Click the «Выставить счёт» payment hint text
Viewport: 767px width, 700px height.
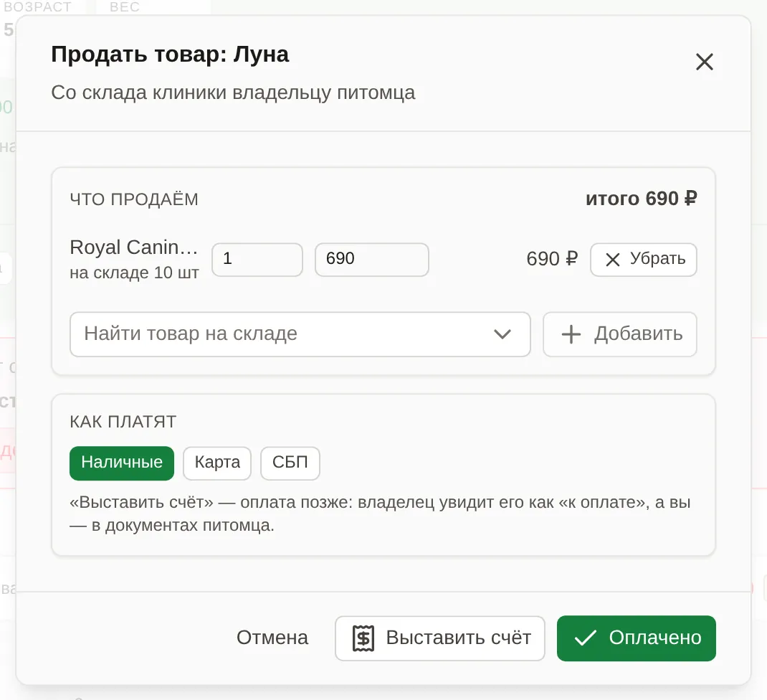click(x=380, y=514)
